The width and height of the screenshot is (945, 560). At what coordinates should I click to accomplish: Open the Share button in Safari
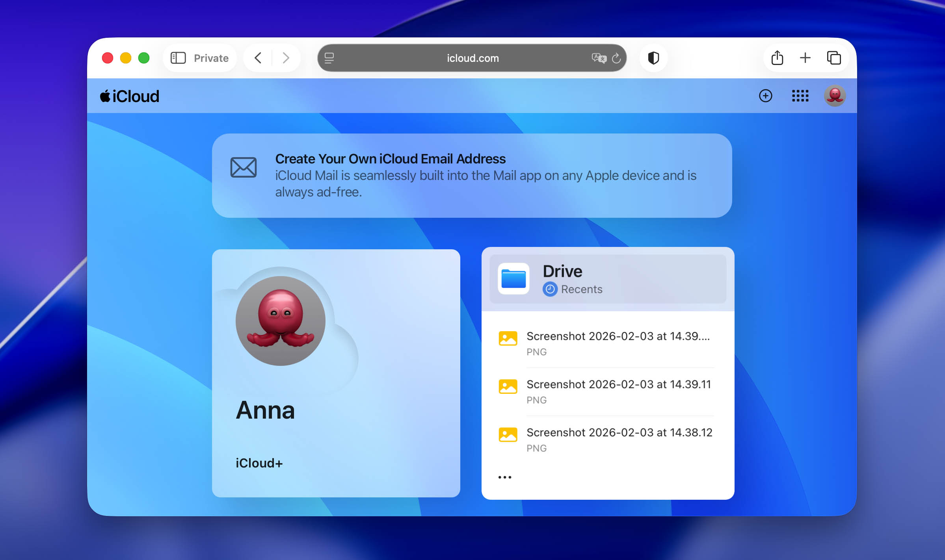point(777,57)
